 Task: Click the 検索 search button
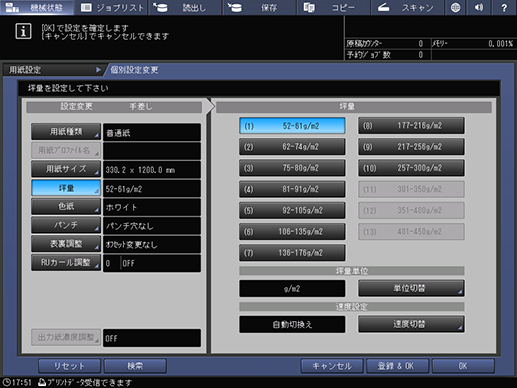pos(135,366)
